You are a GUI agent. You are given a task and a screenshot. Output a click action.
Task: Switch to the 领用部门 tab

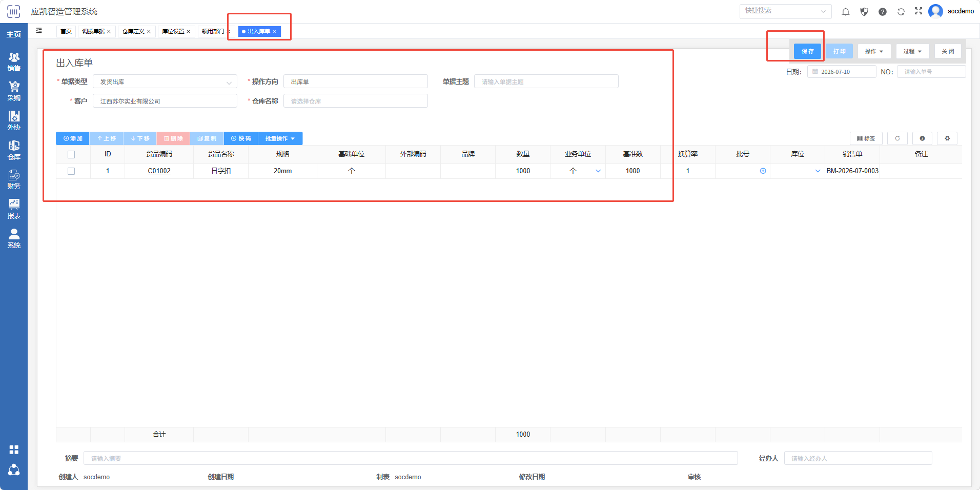click(213, 31)
